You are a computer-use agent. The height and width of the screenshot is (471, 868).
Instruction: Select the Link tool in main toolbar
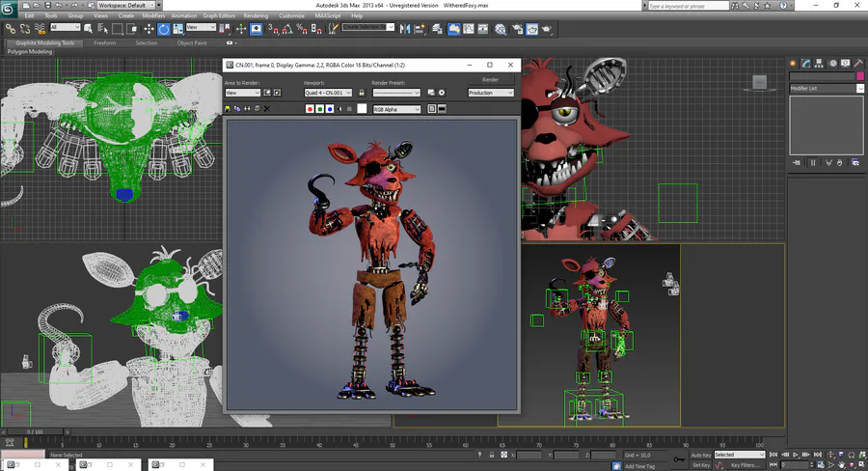11,28
